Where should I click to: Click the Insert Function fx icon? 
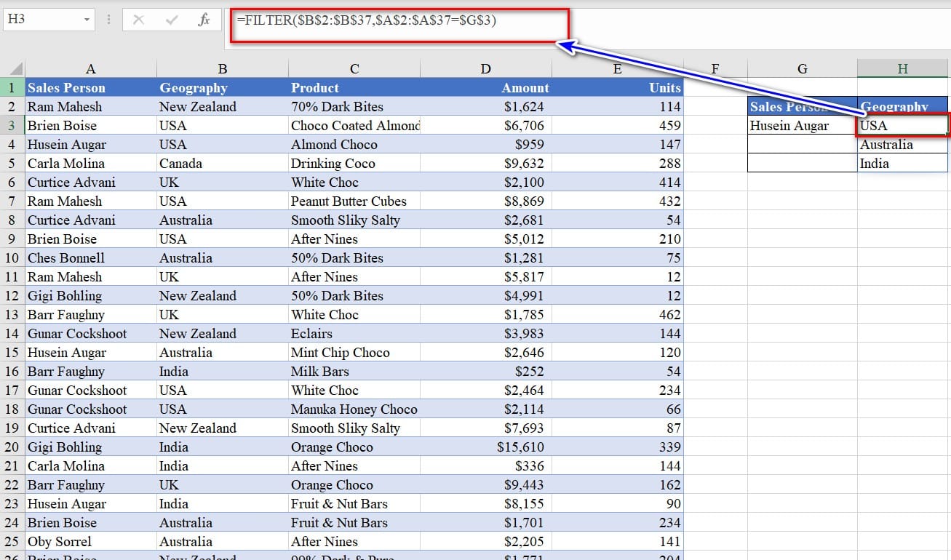pos(204,20)
